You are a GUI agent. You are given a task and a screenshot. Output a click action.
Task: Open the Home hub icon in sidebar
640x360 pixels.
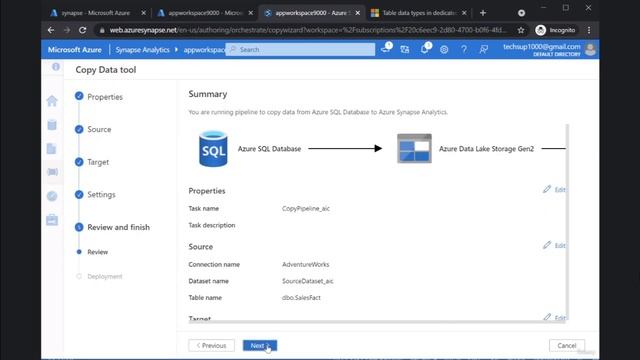click(x=52, y=101)
